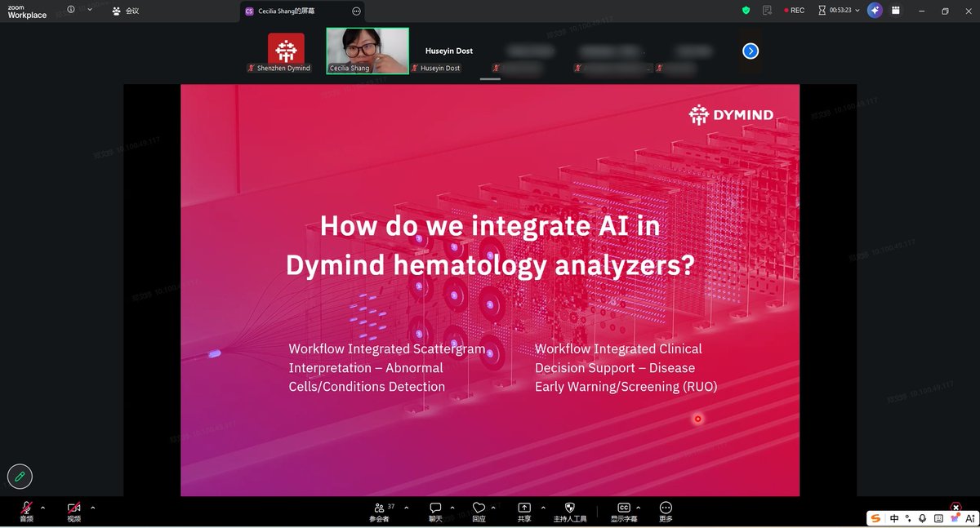The image size is (980, 528).
Task: Expand the reactions options arrow
Action: [493, 508]
